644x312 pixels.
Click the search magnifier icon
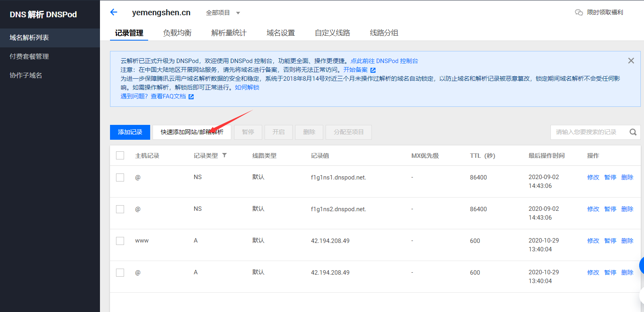[633, 132]
